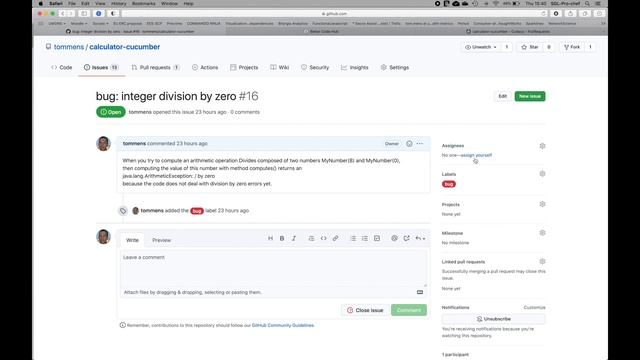Open Labels gear settings
Viewport: 640px width, 360px height.
tap(542, 174)
